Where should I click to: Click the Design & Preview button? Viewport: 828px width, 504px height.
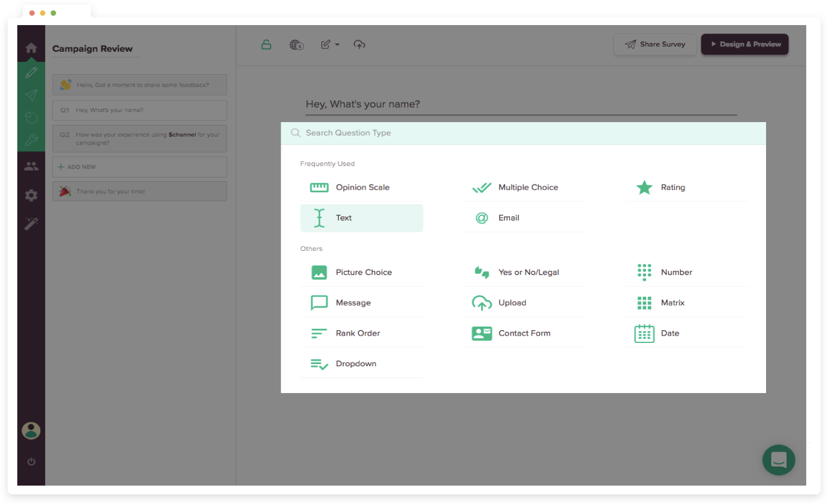pos(744,44)
